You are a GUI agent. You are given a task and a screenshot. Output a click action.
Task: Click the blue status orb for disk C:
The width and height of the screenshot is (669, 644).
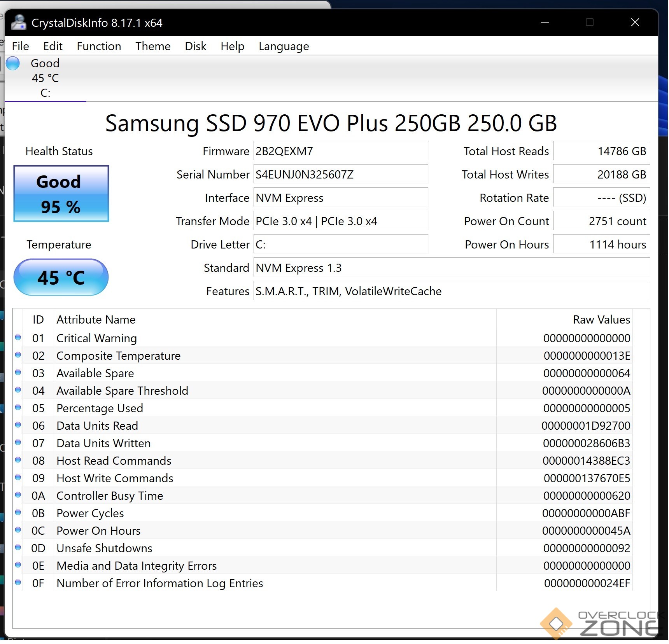pyautogui.click(x=13, y=63)
